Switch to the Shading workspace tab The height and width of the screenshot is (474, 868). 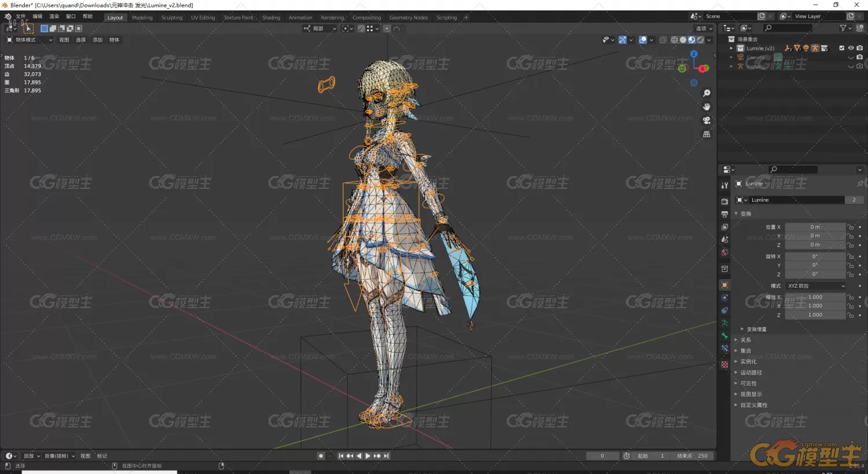tap(271, 17)
